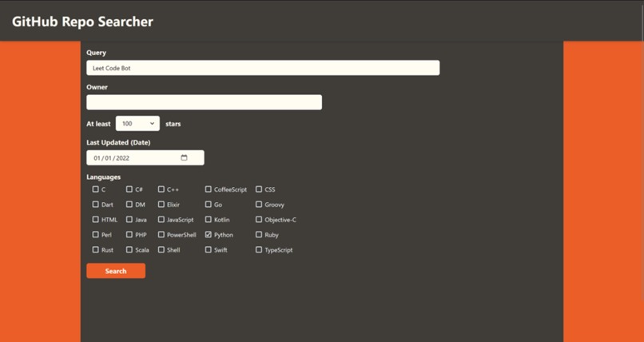Click the Query label
Screen dimensions: 644x342
pos(96,53)
